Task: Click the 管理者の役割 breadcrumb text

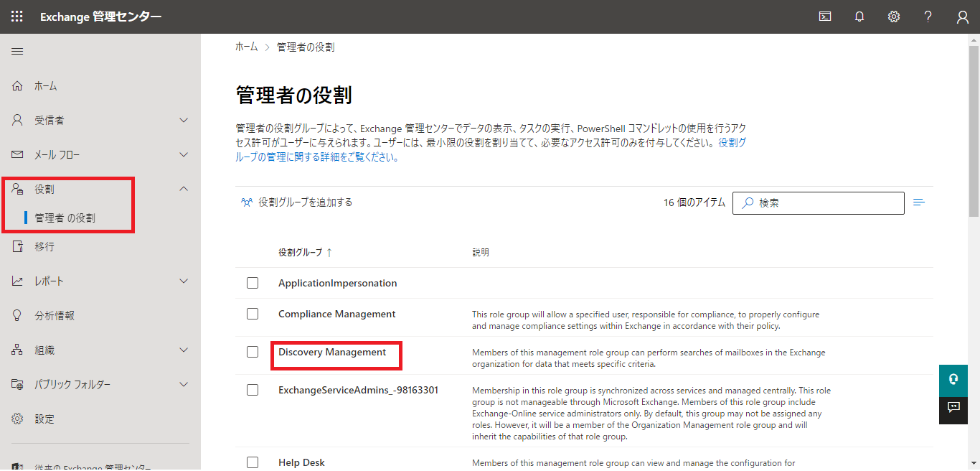Action: tap(306, 47)
